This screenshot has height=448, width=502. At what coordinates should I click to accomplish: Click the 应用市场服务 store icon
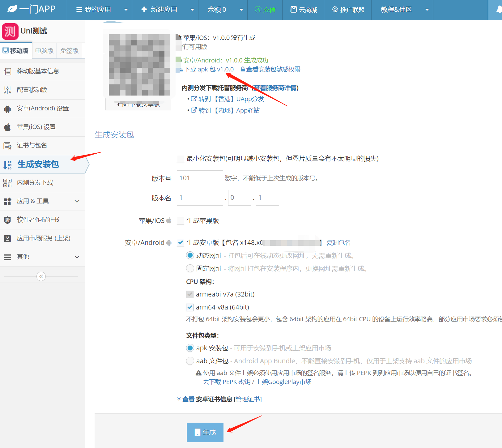[x=7, y=239]
